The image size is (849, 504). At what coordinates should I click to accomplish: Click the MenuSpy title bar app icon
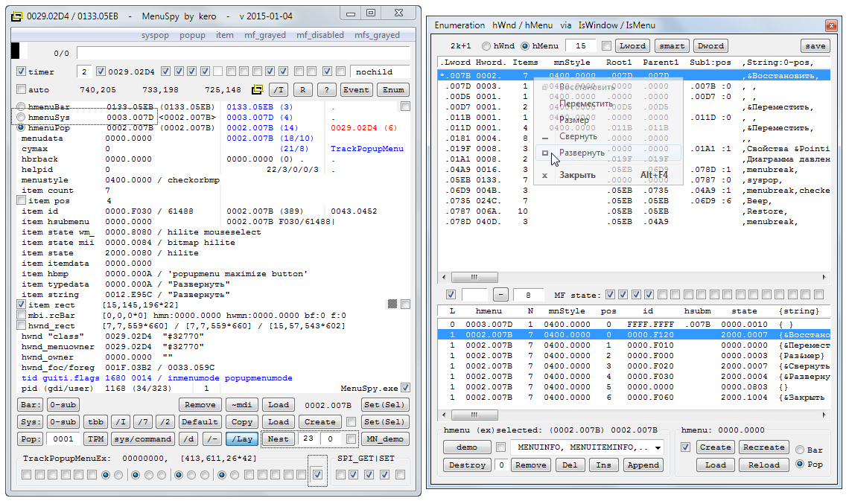[x=18, y=14]
